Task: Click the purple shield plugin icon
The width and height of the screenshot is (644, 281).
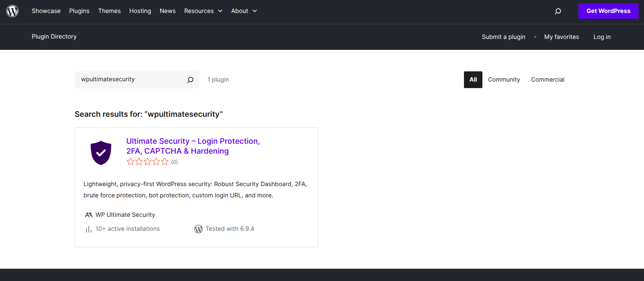Action: point(101,153)
